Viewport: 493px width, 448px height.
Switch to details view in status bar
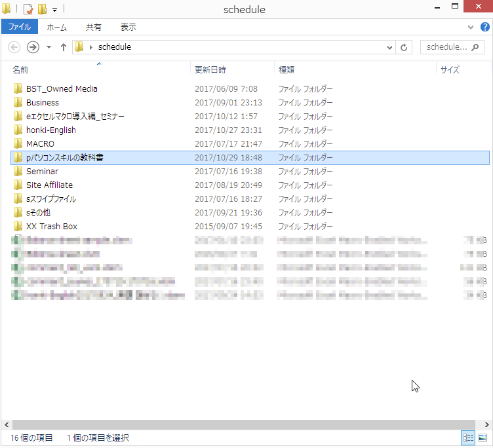point(468,438)
